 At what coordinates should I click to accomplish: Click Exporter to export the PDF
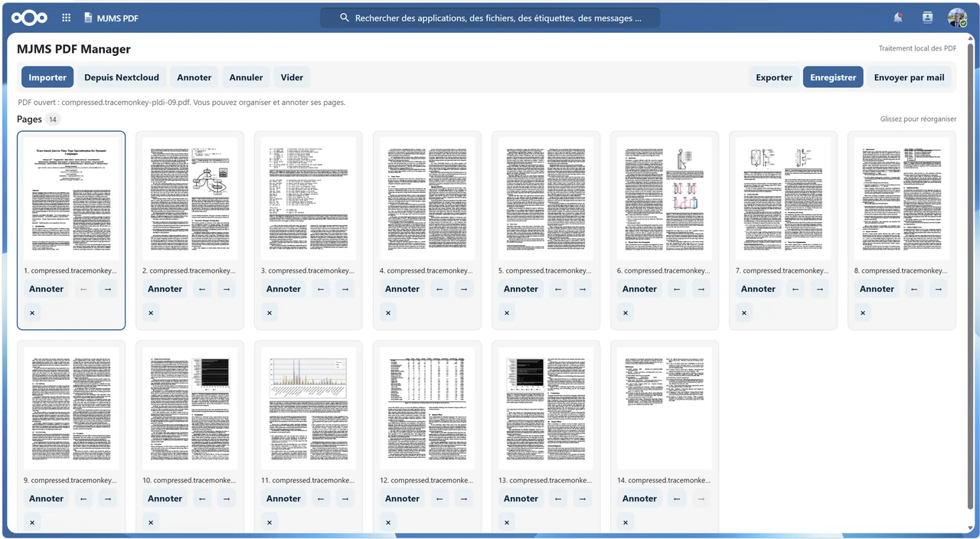click(774, 77)
